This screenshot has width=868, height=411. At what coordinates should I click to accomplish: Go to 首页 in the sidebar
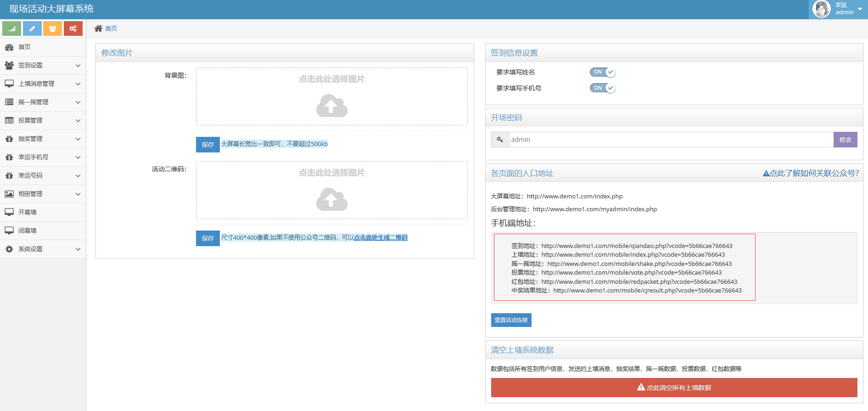(24, 47)
